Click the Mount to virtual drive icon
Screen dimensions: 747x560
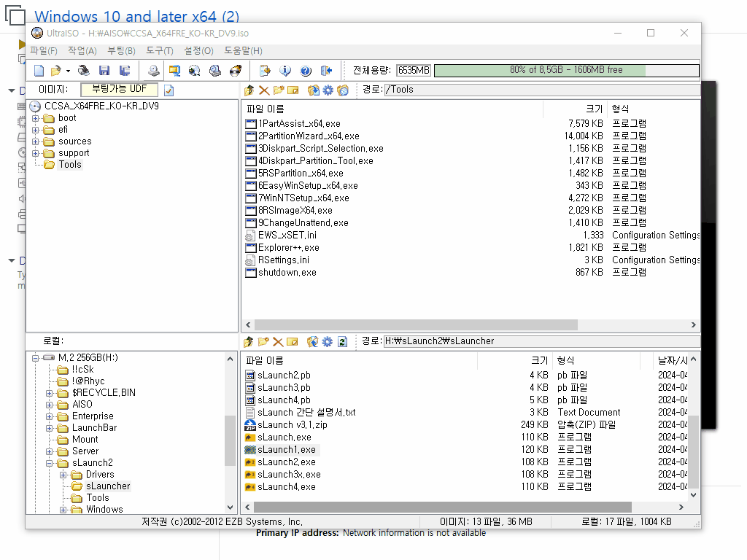coord(215,71)
